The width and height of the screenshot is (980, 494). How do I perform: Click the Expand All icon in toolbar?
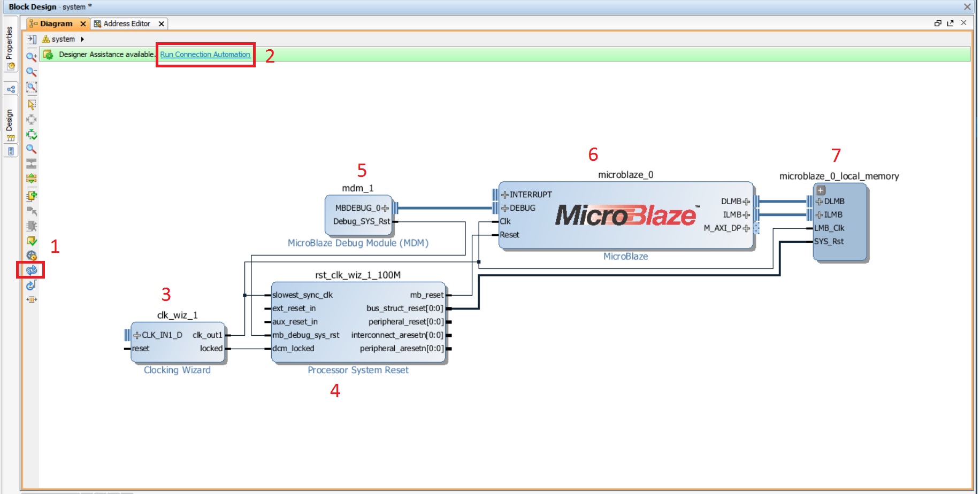(x=32, y=179)
